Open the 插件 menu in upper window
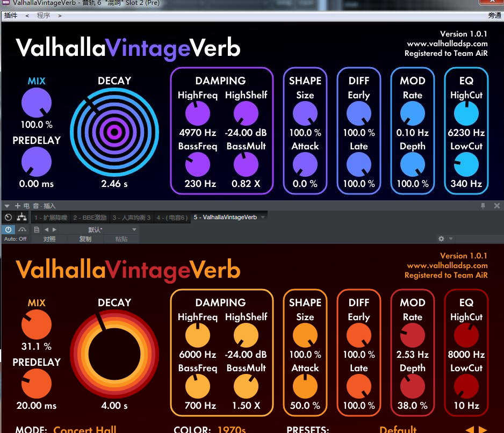 (x=11, y=16)
